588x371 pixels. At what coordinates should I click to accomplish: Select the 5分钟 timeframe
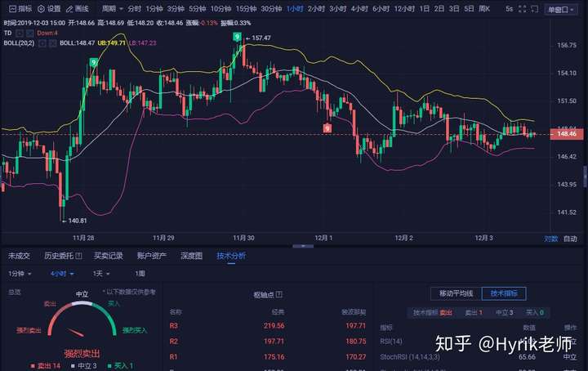point(198,9)
